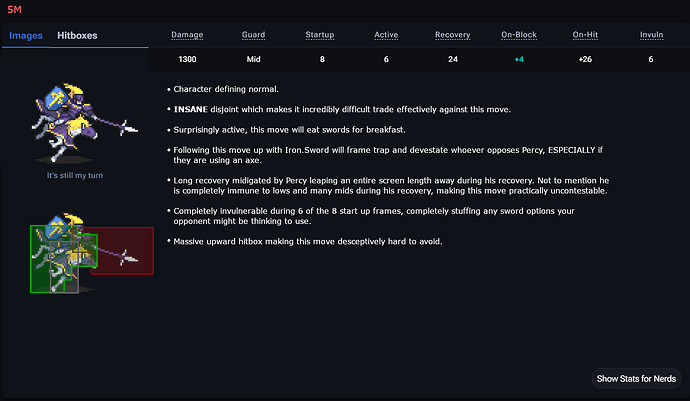Click the 1300 damage value

click(x=187, y=60)
